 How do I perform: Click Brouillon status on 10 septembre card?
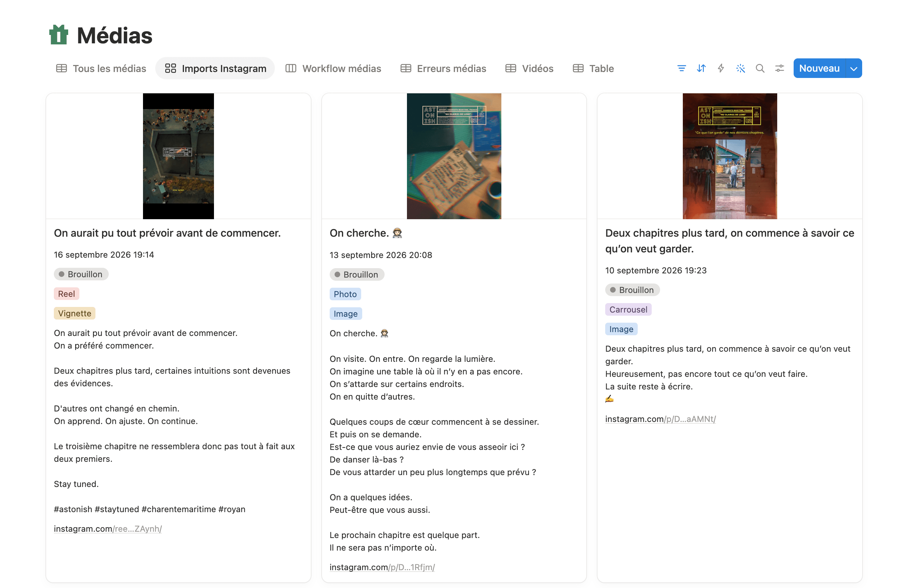(632, 290)
